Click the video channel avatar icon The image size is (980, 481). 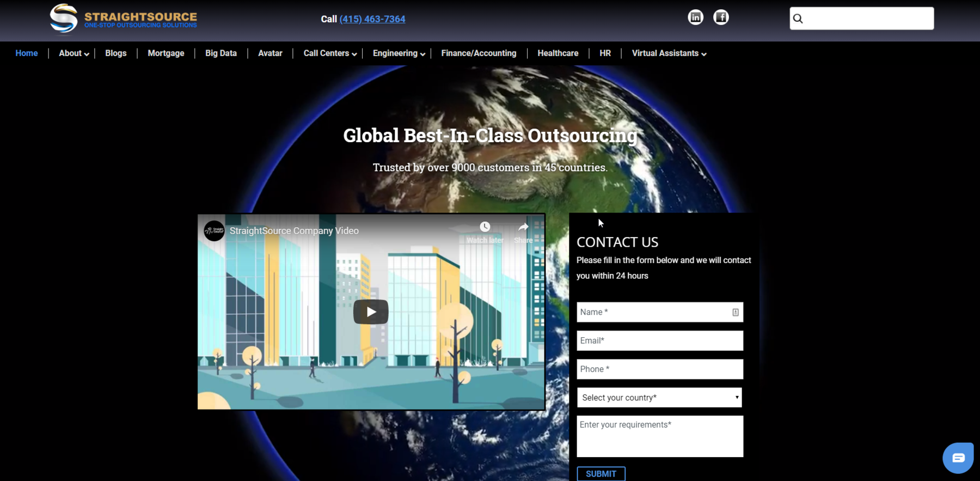(x=214, y=230)
